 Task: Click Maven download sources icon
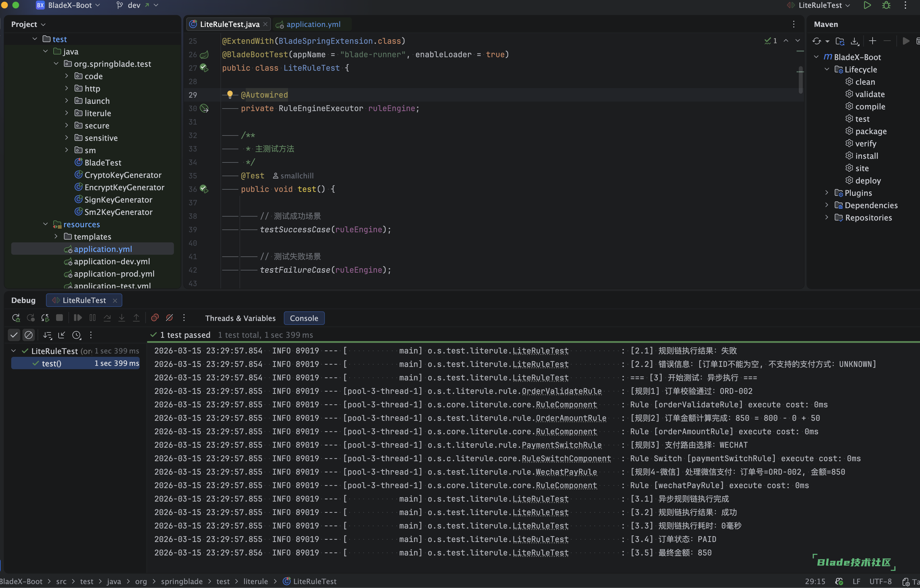tap(855, 41)
